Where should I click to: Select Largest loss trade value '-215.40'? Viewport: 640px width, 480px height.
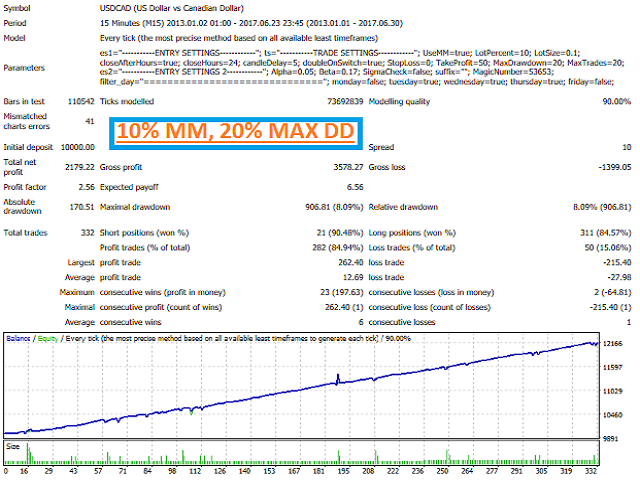click(x=617, y=262)
